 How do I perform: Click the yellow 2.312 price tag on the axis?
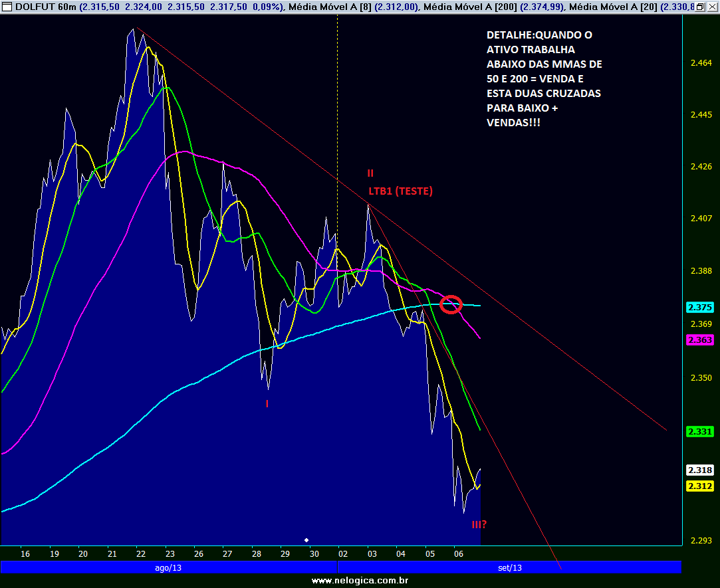[x=700, y=486]
